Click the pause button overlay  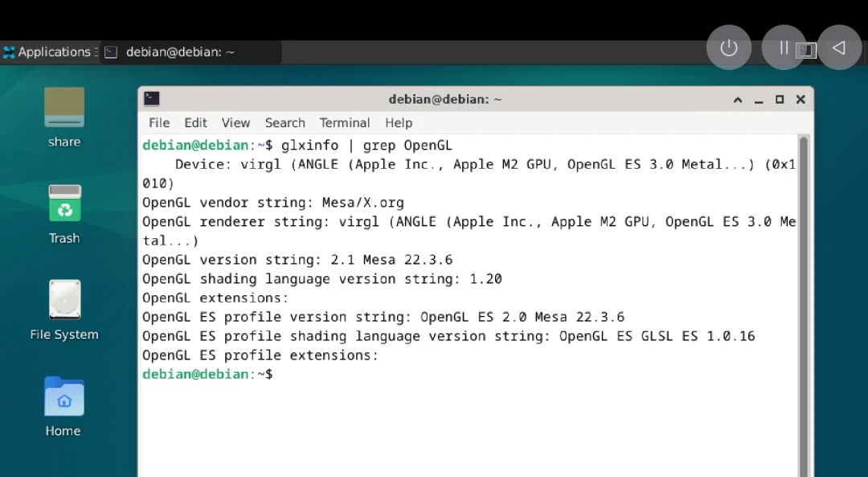pos(784,47)
